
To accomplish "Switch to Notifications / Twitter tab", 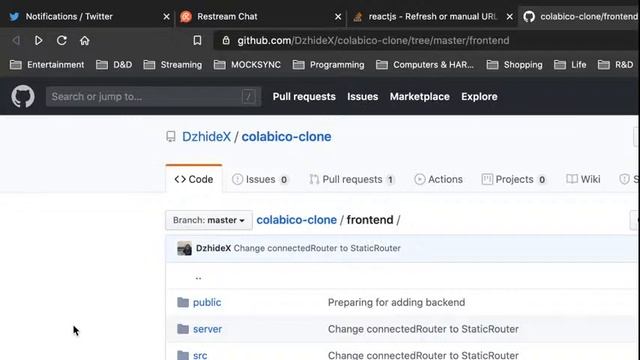I will (87, 16).
